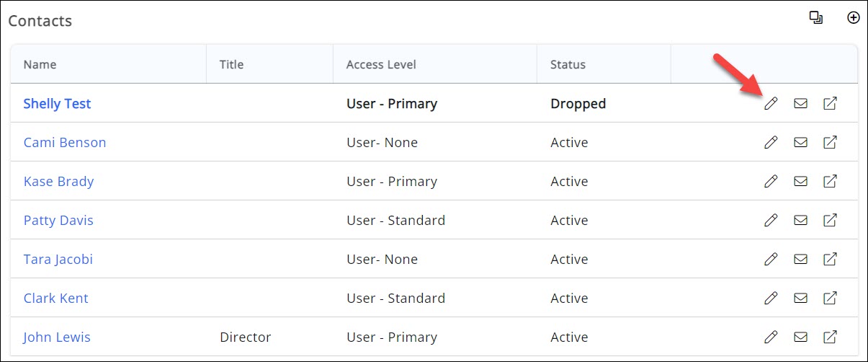The width and height of the screenshot is (868, 362).
Task: Edit Clark Kent using the pencil icon
Action: click(771, 299)
